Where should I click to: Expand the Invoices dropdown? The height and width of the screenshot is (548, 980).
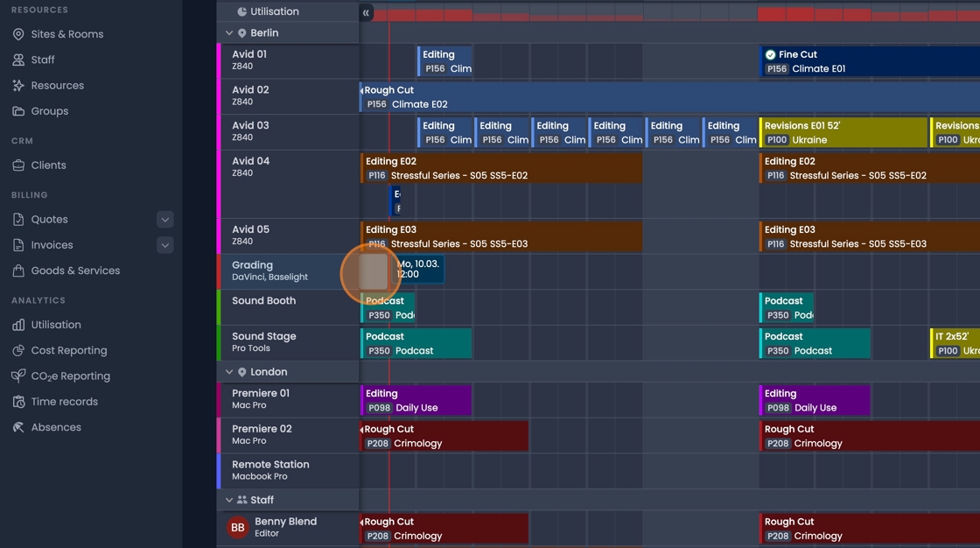point(164,244)
